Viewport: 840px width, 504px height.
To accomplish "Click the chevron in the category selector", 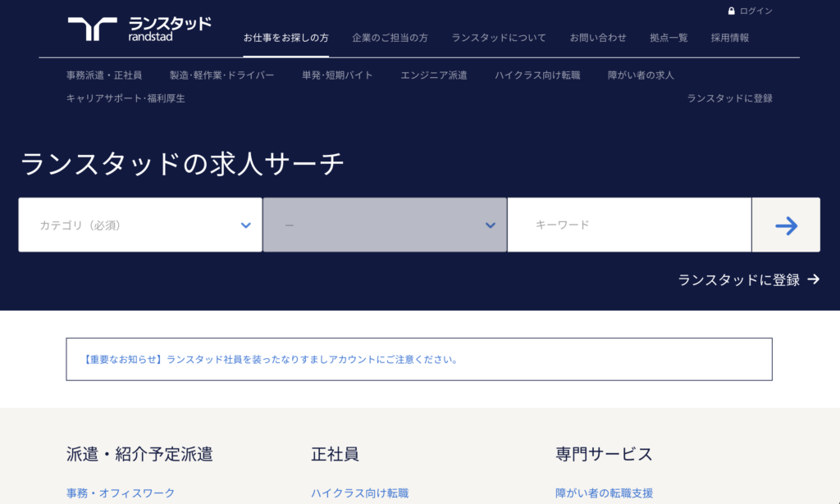I will tap(245, 225).
